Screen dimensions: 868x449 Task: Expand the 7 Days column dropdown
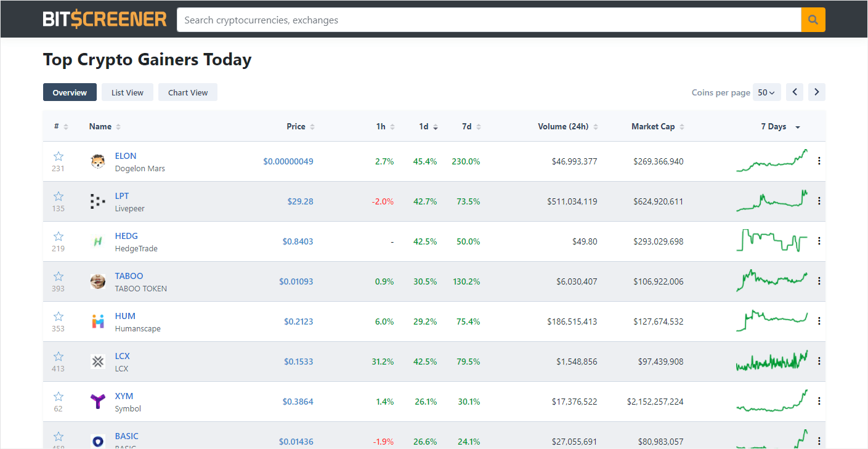coord(797,126)
